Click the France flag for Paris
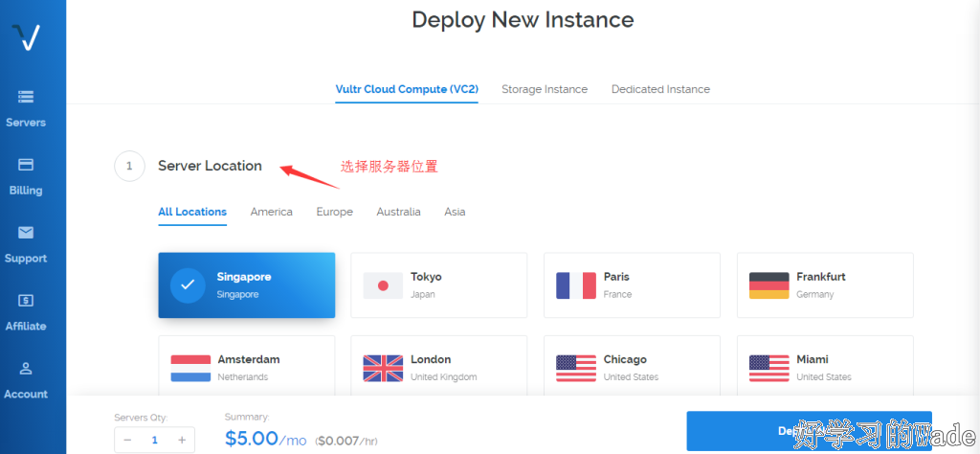 (x=576, y=285)
